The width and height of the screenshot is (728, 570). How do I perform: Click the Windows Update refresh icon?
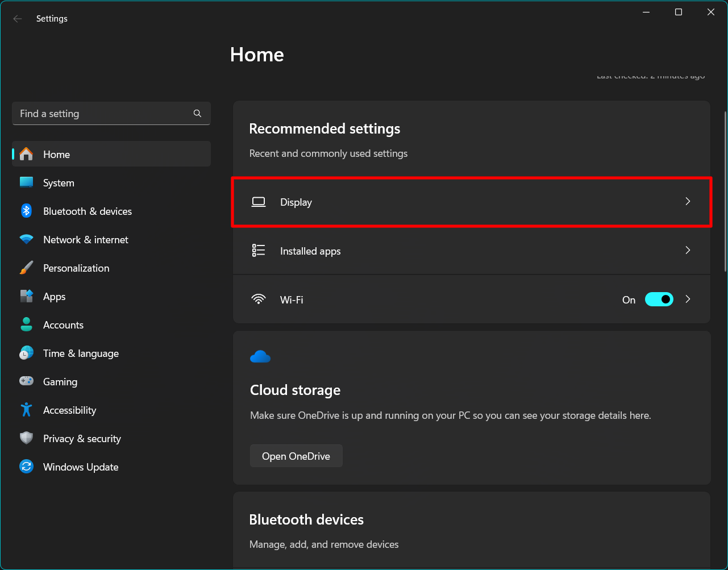[x=26, y=467]
